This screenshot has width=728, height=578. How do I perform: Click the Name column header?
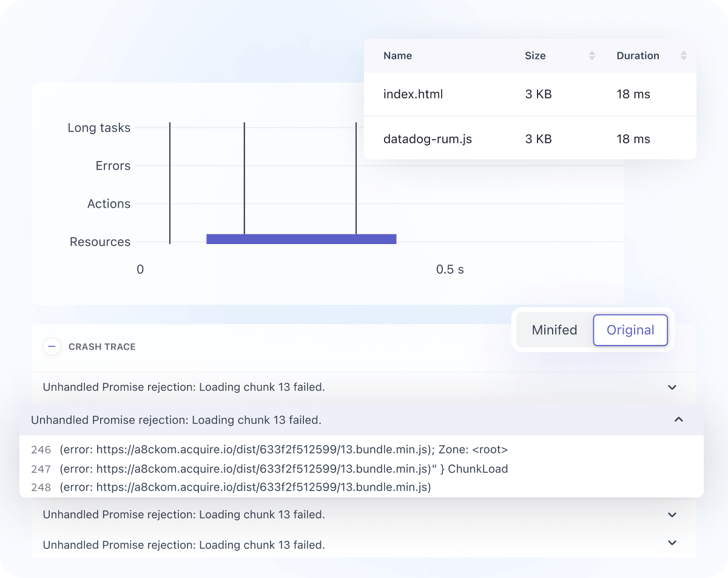398,56
